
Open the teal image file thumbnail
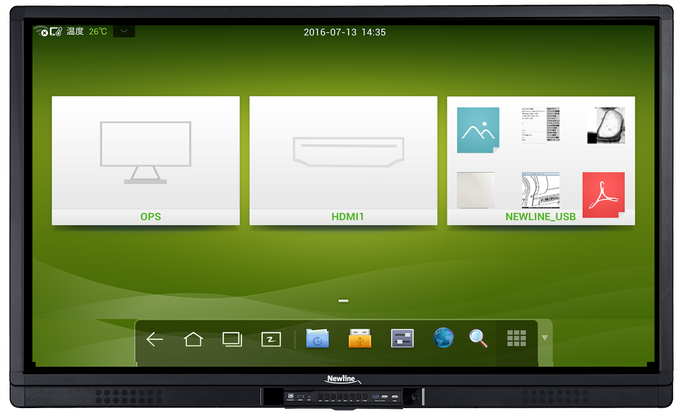coord(478,130)
